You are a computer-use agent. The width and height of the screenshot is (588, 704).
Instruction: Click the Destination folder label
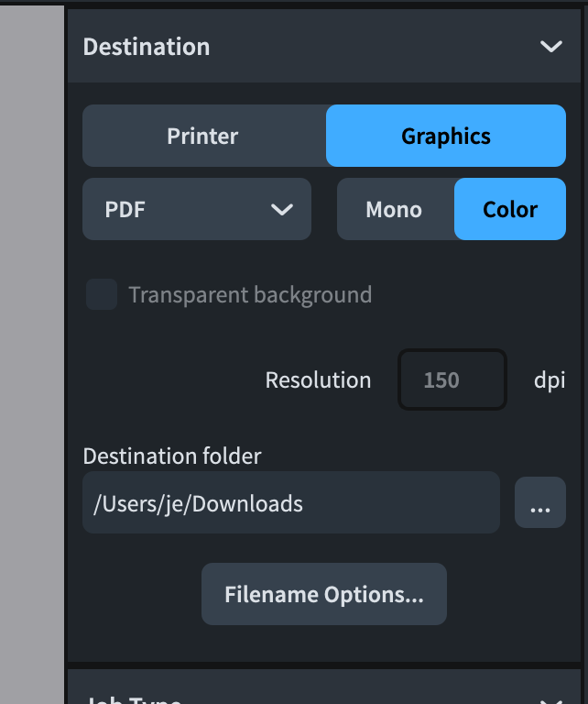point(172,456)
